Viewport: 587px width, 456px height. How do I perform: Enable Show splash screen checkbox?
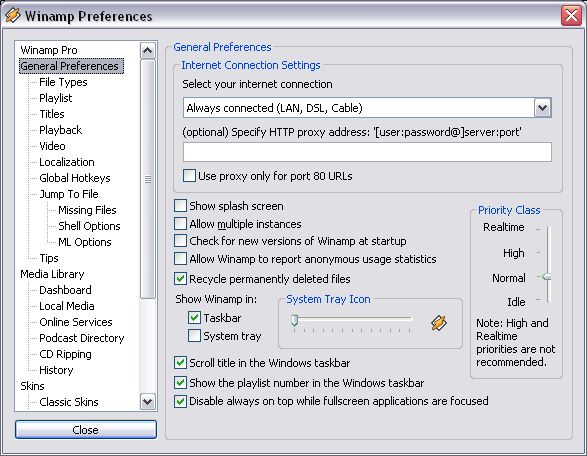180,206
